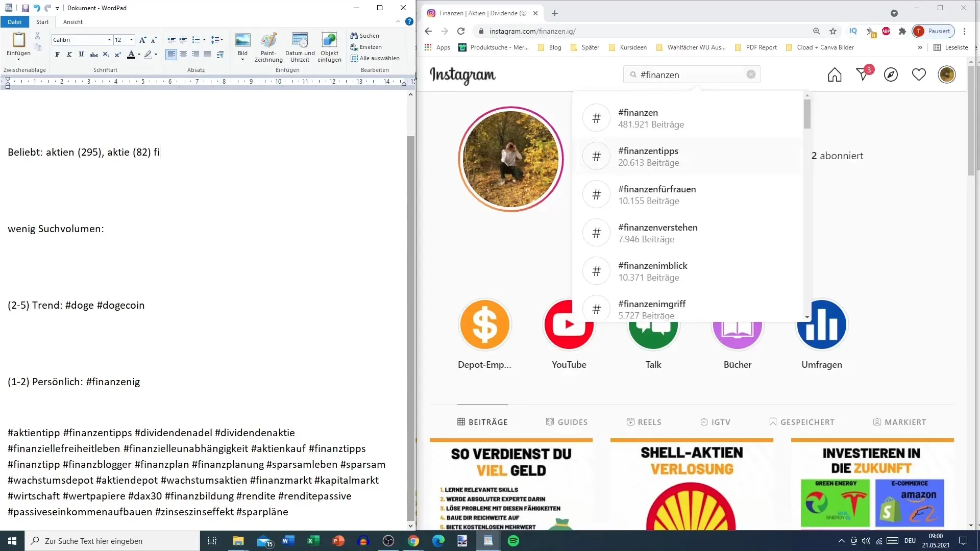Increase font size with the grow font icon
Image resolution: width=980 pixels, height=551 pixels.
pos(142,40)
